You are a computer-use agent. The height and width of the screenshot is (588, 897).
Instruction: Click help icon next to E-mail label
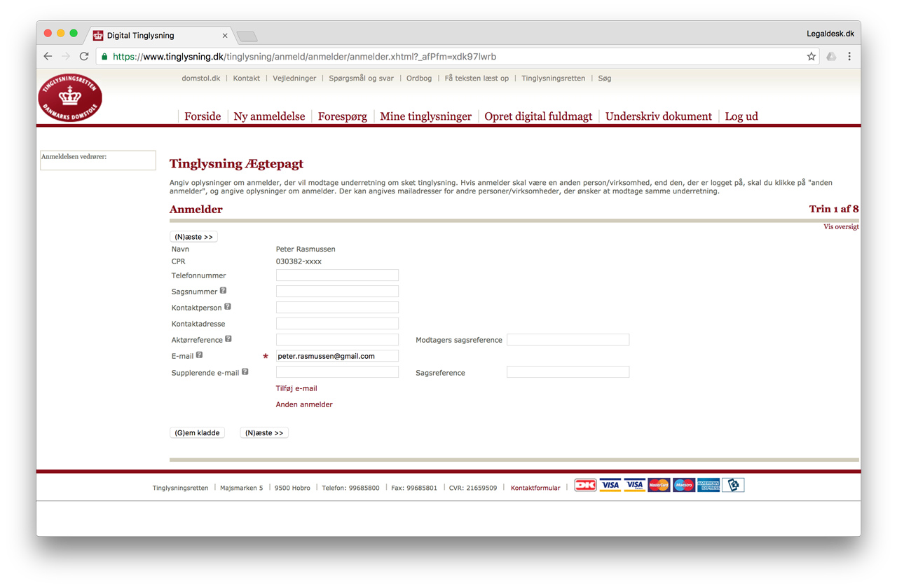coord(200,355)
